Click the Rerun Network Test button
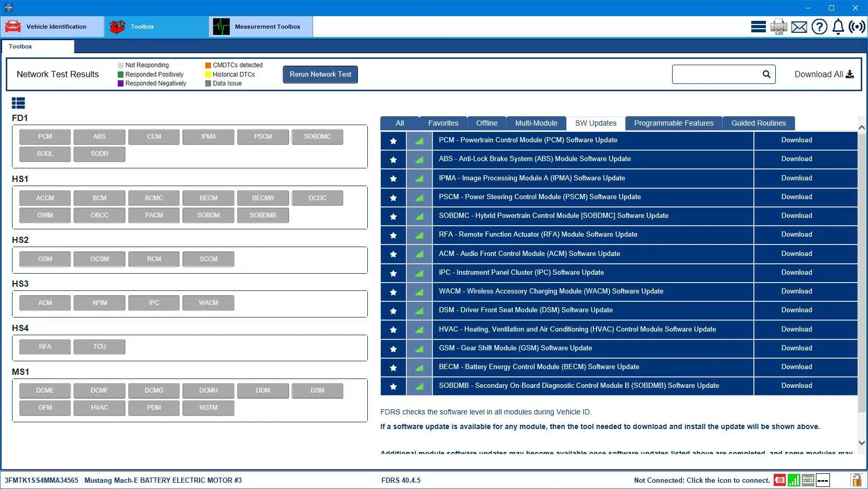This screenshot has height=489, width=868. (320, 74)
